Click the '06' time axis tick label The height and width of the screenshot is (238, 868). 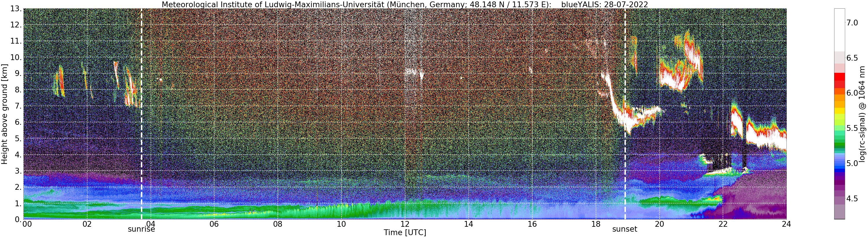pyautogui.click(x=214, y=224)
